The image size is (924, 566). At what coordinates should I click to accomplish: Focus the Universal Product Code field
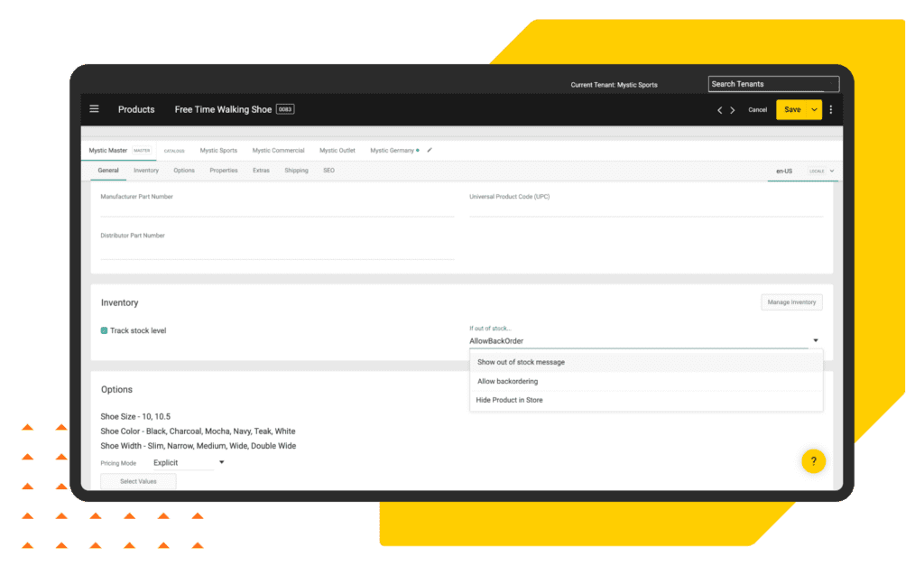[646, 209]
